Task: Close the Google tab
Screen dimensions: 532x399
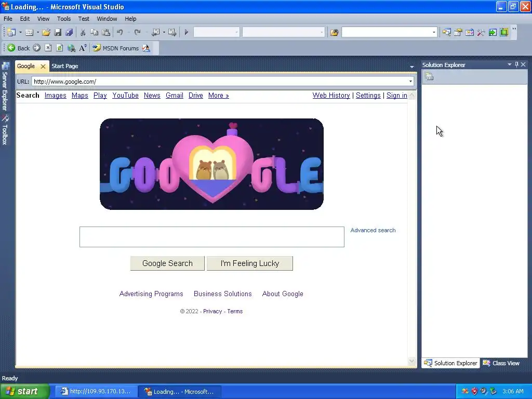Action: (x=43, y=66)
